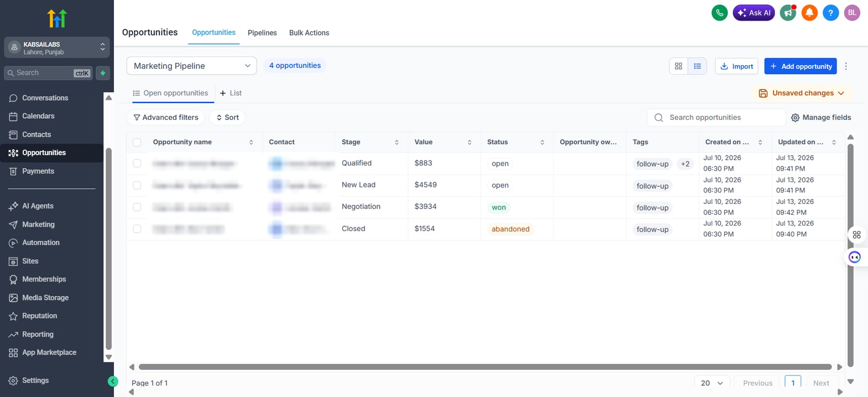
Task: Click the table's vertical scrollbar
Action: 851,255
